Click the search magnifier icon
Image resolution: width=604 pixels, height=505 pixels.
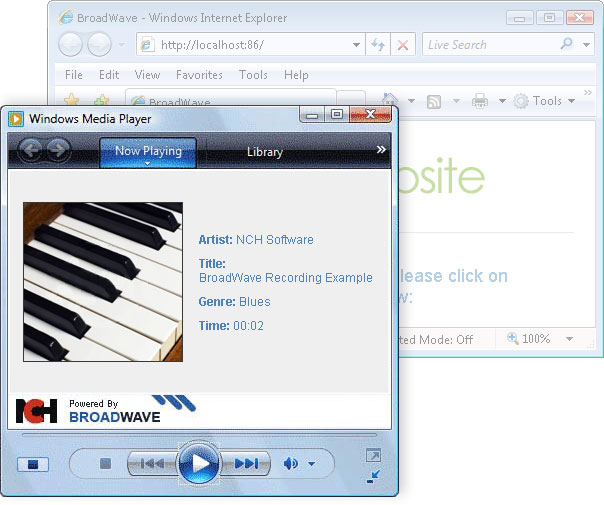567,44
